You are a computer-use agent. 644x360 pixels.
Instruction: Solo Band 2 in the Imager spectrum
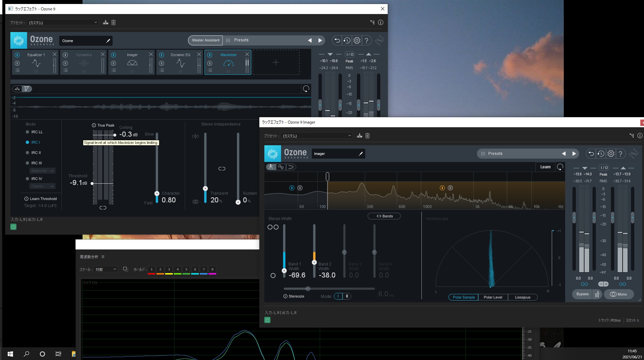450,188
